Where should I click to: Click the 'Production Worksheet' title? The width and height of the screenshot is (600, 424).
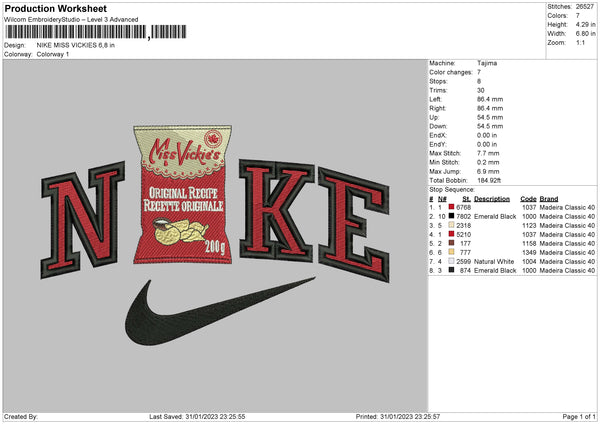coord(55,8)
